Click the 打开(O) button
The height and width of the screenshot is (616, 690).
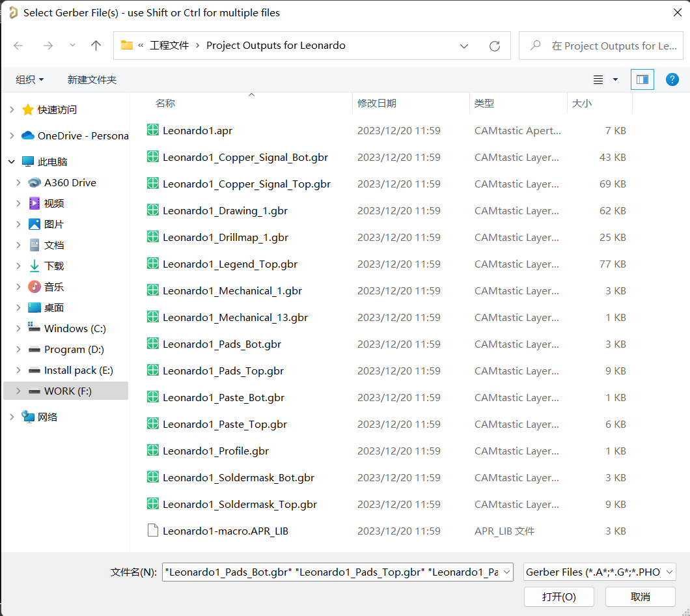(559, 596)
